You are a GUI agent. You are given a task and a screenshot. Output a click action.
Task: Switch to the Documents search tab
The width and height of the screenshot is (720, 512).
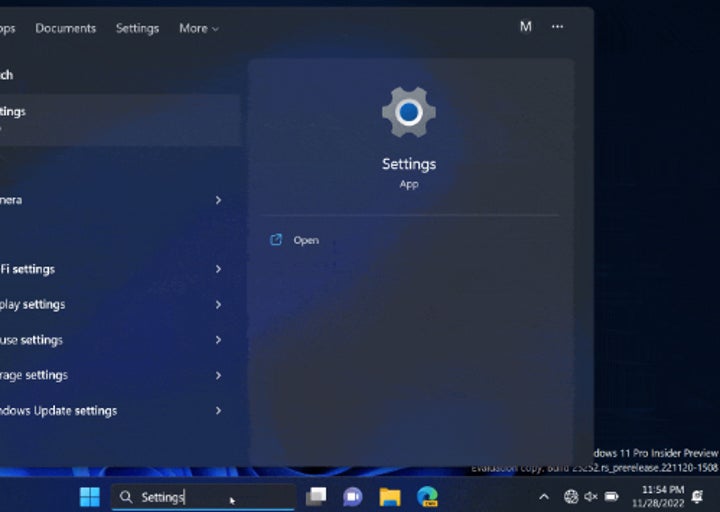[x=65, y=28]
